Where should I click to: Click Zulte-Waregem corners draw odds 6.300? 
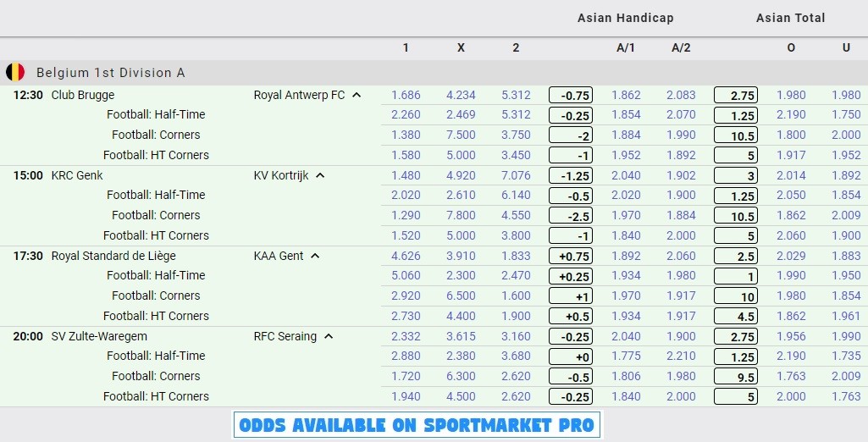tap(461, 376)
